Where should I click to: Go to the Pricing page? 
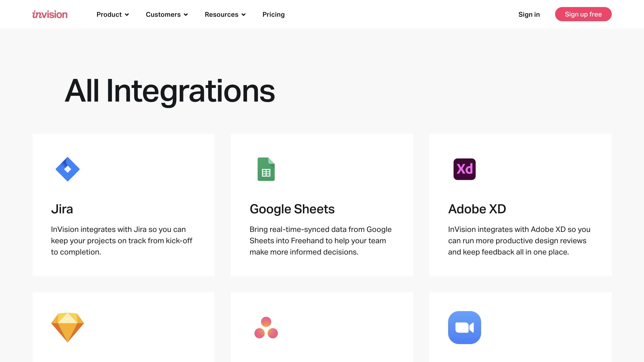(273, 15)
